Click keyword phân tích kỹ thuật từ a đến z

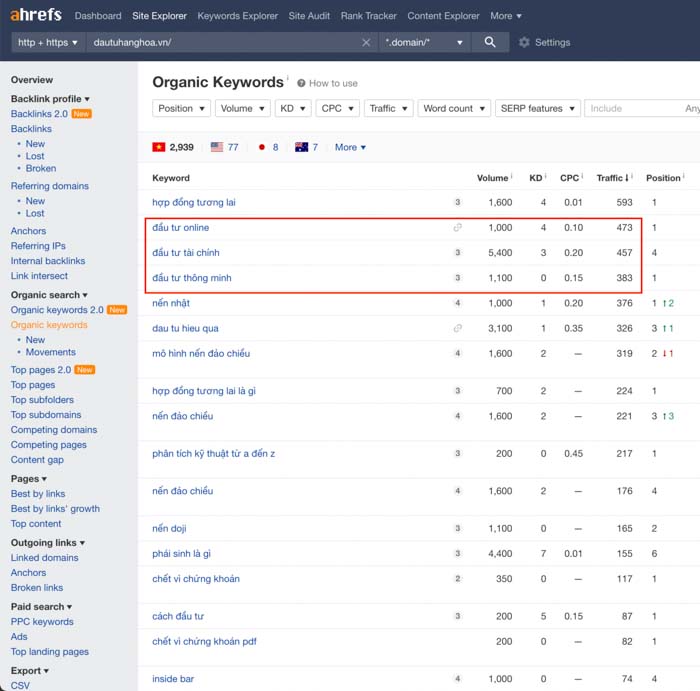[x=213, y=454]
